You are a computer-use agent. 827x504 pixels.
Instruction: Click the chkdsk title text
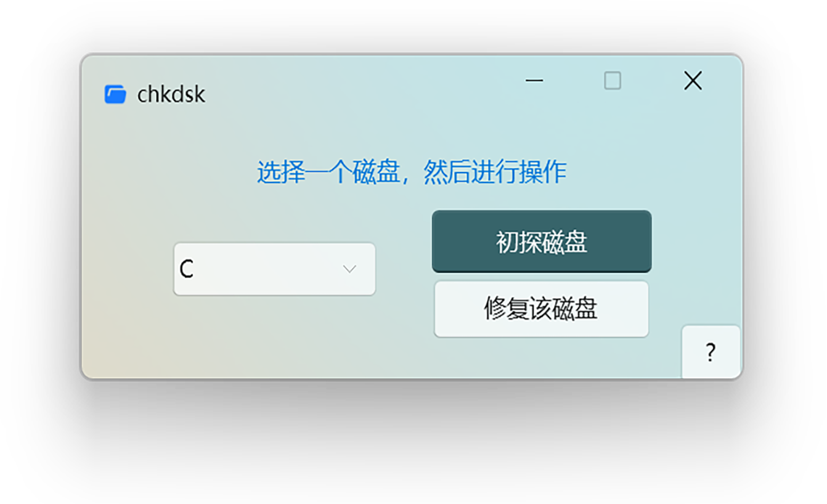click(171, 94)
